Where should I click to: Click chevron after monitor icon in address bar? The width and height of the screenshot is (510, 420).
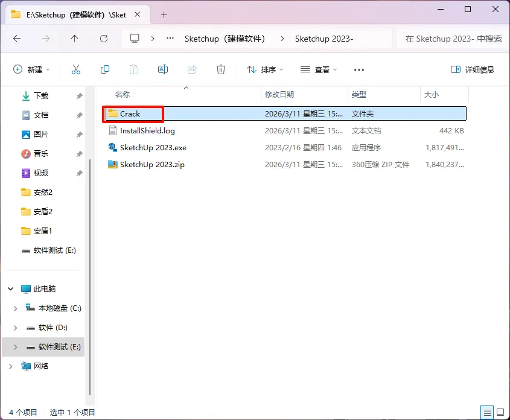tap(153, 39)
